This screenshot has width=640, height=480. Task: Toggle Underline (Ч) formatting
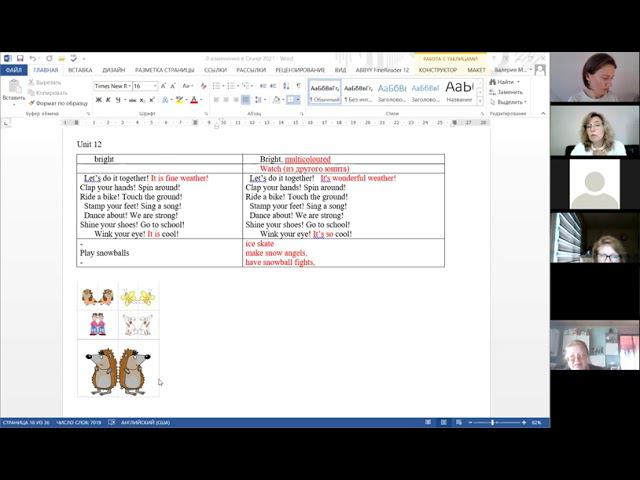(x=118, y=100)
